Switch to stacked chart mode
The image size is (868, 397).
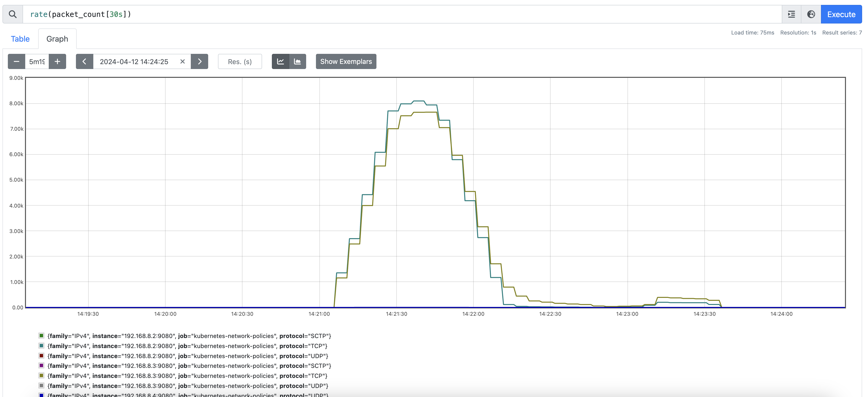coord(298,61)
